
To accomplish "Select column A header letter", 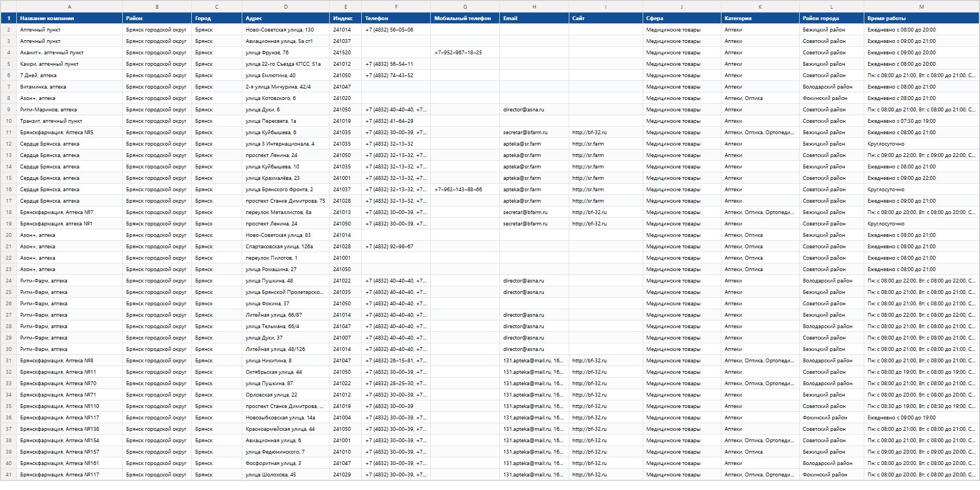I will click(x=70, y=7).
